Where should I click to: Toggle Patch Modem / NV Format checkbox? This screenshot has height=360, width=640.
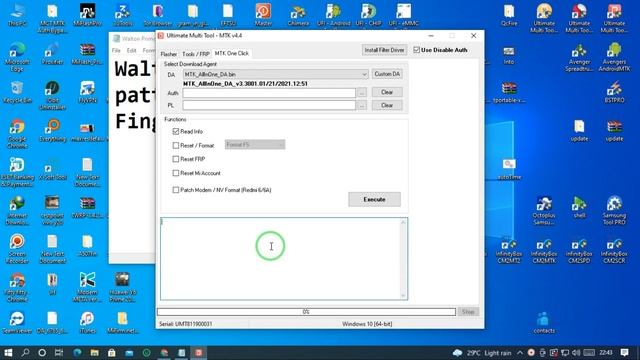point(176,190)
